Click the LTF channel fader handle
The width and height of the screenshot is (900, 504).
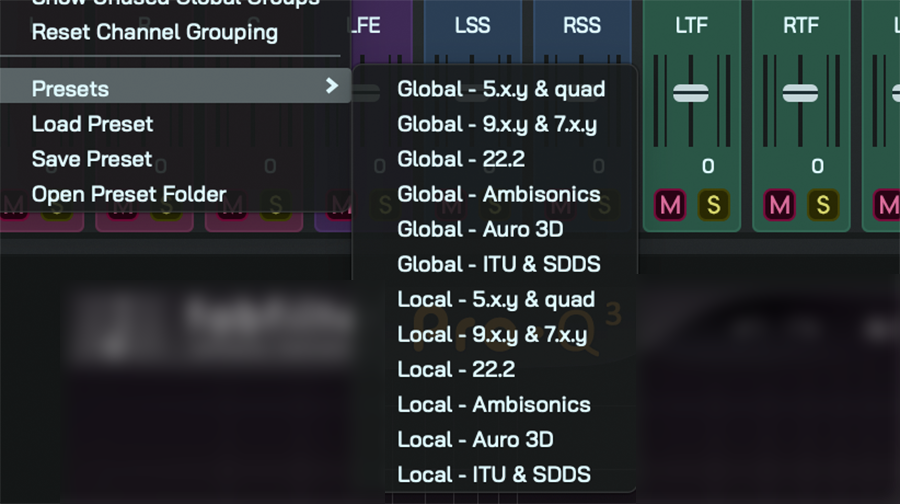pos(691,93)
